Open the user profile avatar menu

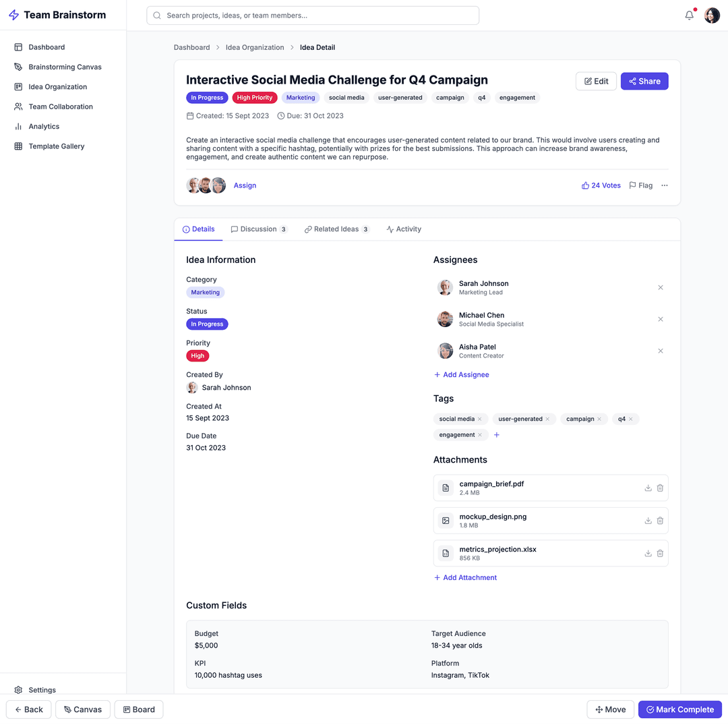[712, 16]
